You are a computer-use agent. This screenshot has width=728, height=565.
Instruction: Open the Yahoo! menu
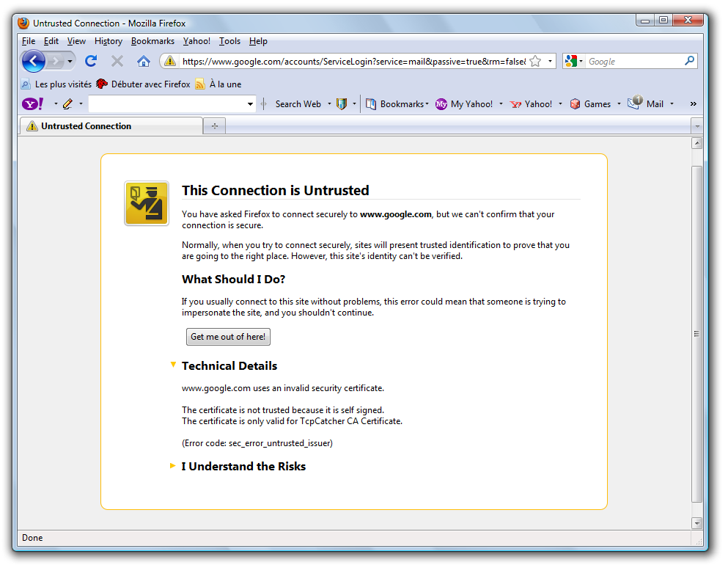pyautogui.click(x=196, y=41)
